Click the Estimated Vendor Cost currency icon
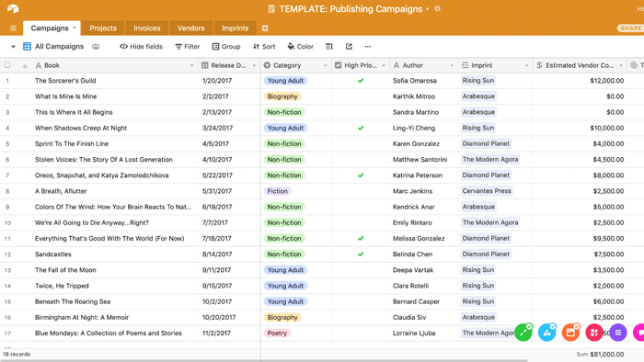 (540, 65)
